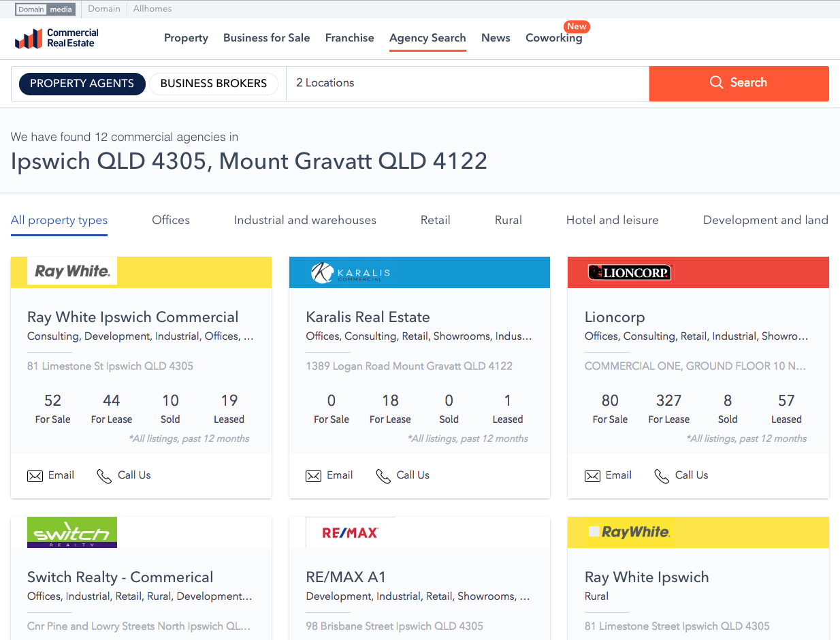Call the Lioncorp agency
840x640 pixels.
(x=681, y=475)
